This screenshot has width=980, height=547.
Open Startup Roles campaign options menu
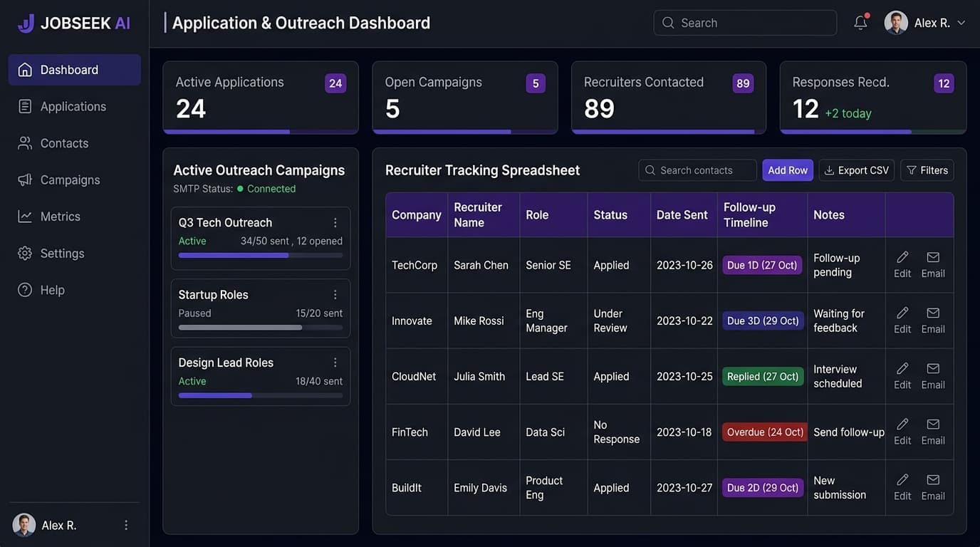coord(335,295)
